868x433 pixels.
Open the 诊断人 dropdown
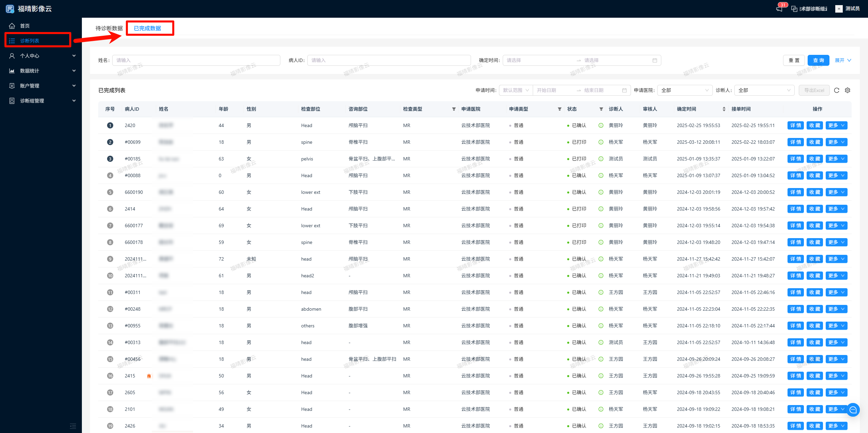pos(764,90)
